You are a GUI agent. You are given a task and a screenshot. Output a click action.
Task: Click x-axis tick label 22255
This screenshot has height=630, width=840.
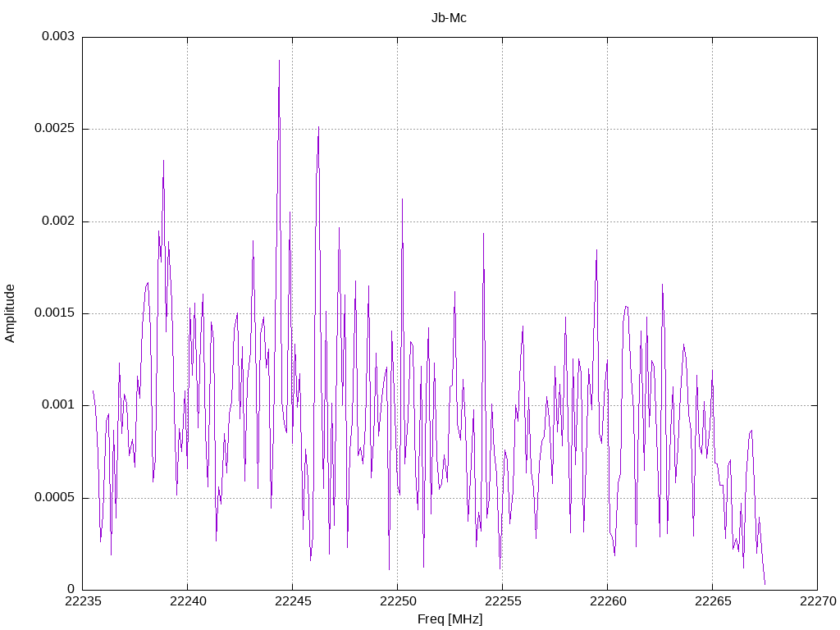coord(503,601)
